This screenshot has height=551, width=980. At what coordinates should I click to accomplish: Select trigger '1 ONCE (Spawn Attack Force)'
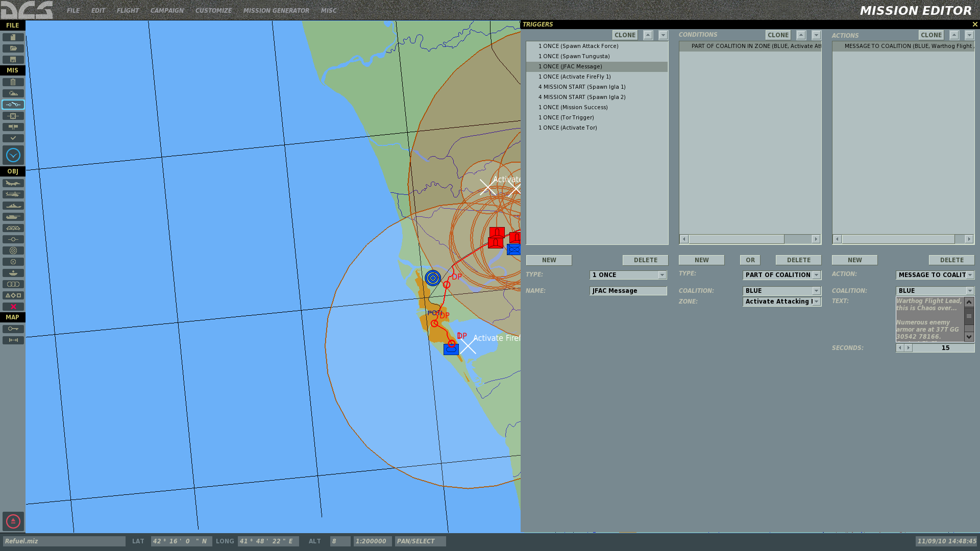(x=597, y=46)
